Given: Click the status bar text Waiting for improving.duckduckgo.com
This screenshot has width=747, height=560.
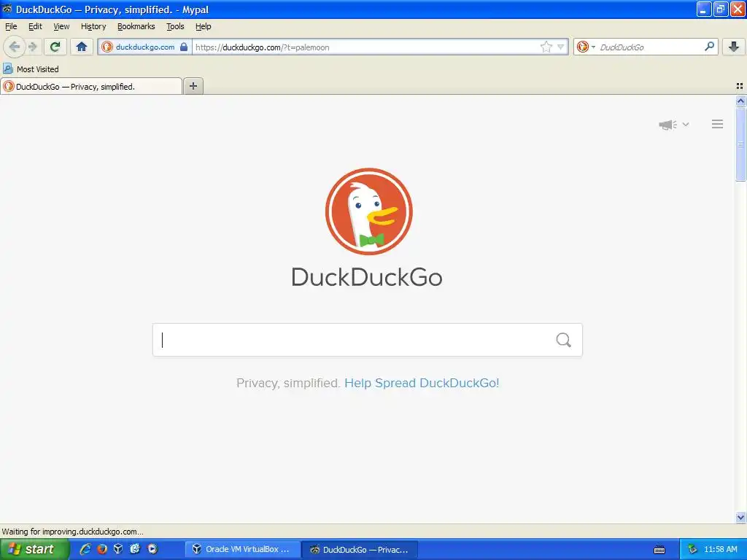Looking at the screenshot, I should [72, 532].
